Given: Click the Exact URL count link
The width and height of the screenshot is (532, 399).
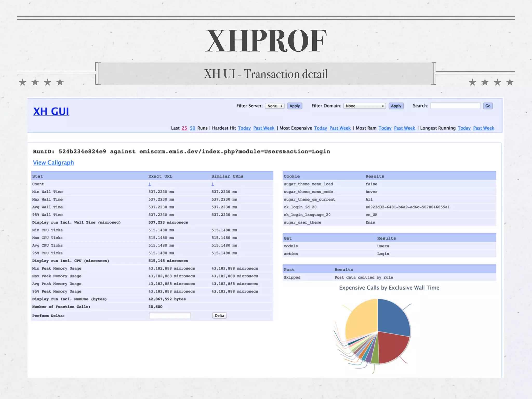Looking at the screenshot, I should tap(150, 184).
